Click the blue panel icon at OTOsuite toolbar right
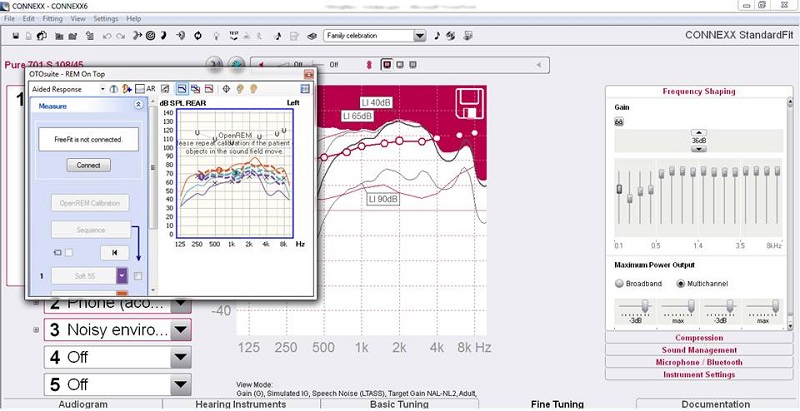The height and width of the screenshot is (411, 800). tap(305, 89)
